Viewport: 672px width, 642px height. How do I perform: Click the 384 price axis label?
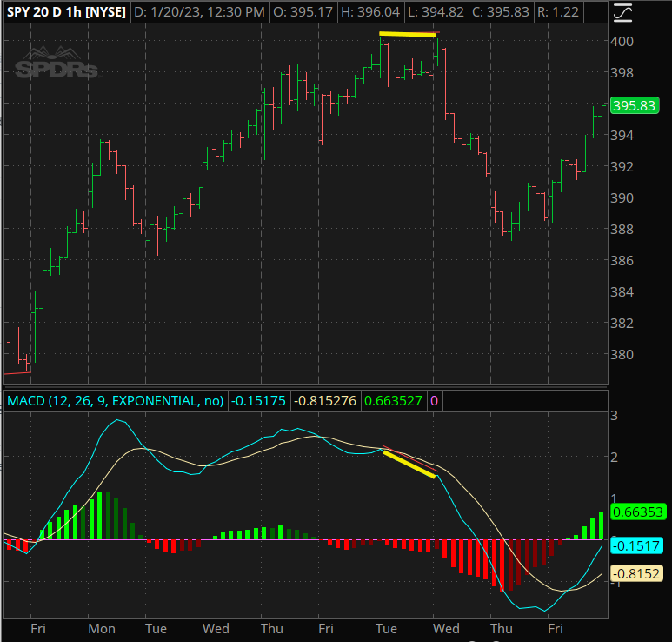click(622, 291)
